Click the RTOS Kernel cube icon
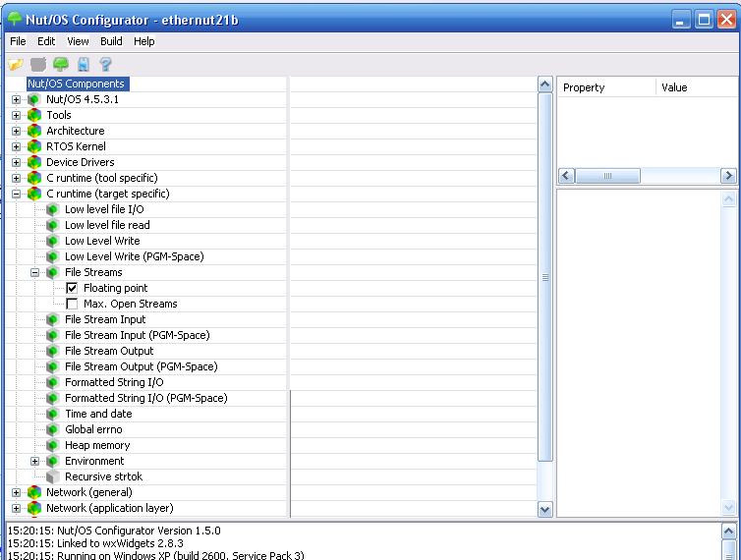The height and width of the screenshot is (560, 741). pyautogui.click(x=34, y=146)
